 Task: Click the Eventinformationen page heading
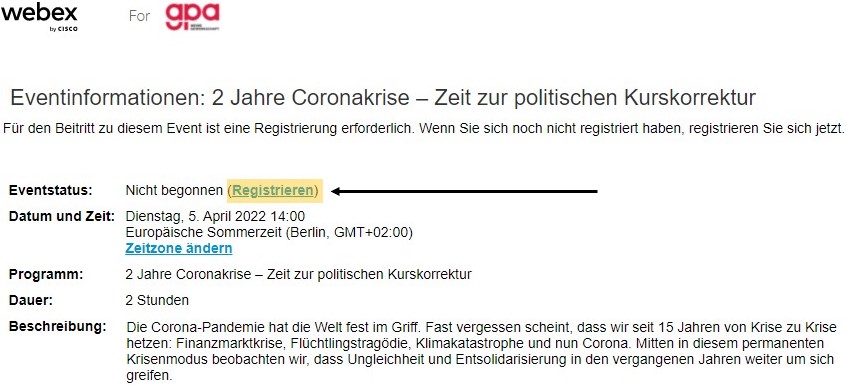click(383, 98)
